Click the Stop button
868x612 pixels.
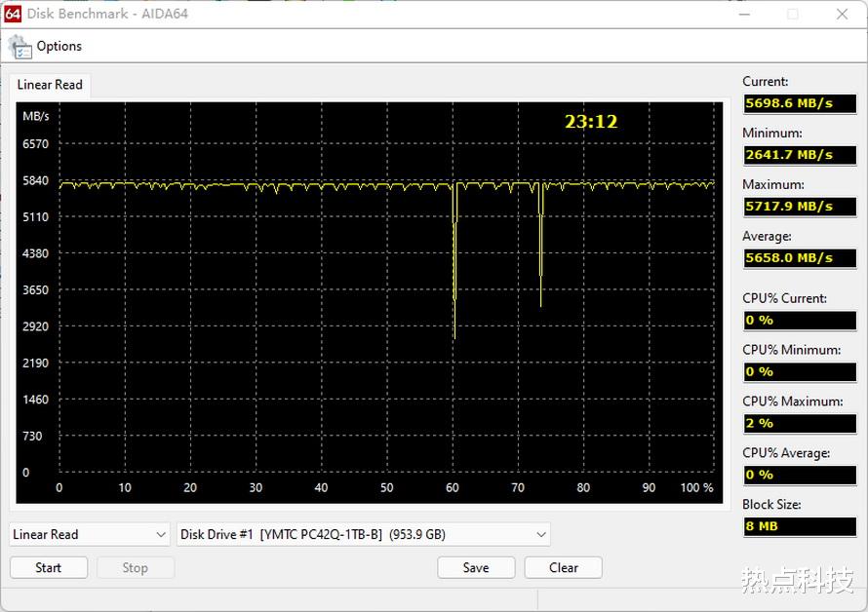(x=136, y=568)
